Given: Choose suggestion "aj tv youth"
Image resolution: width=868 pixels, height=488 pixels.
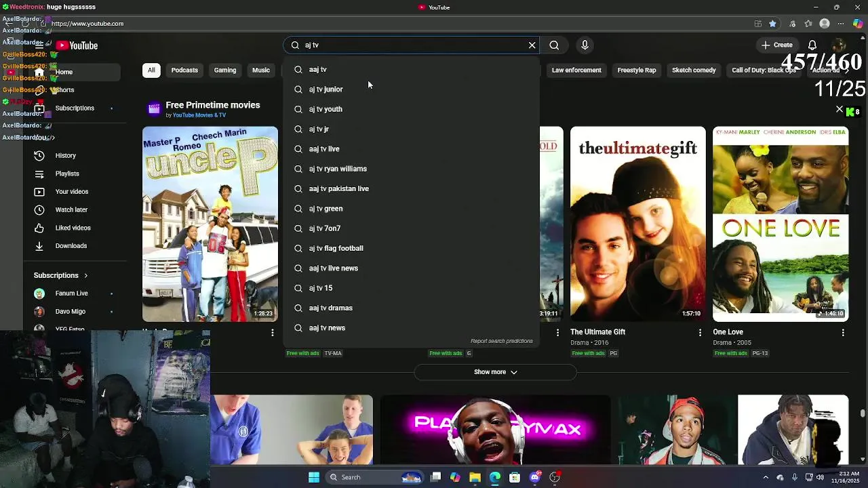Looking at the screenshot, I should (x=411, y=109).
